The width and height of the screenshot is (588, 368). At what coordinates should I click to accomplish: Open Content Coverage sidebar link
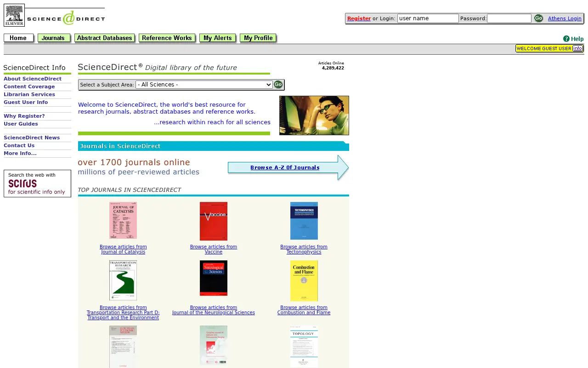pos(29,86)
